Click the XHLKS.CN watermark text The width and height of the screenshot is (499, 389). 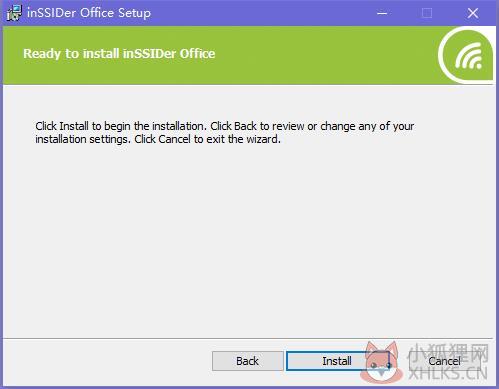448,374
